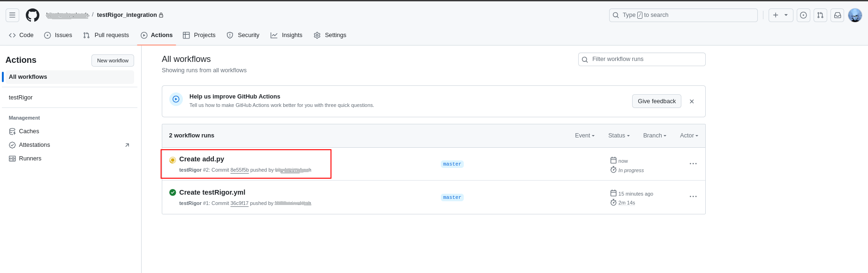
Task: Open the notifications inbox icon
Action: click(837, 15)
